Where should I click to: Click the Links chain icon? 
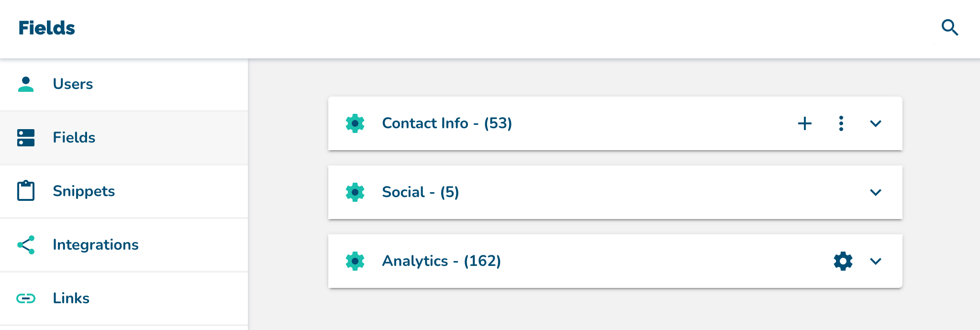(x=26, y=298)
